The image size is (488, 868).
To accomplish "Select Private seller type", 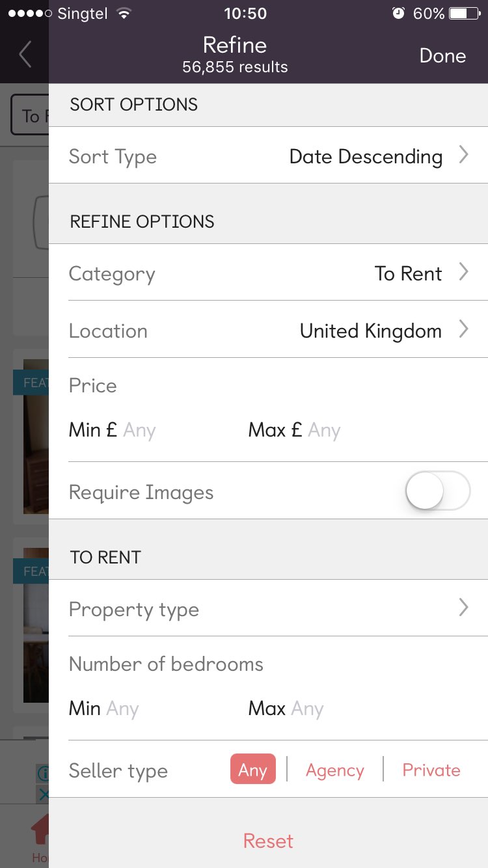I will pyautogui.click(x=431, y=770).
